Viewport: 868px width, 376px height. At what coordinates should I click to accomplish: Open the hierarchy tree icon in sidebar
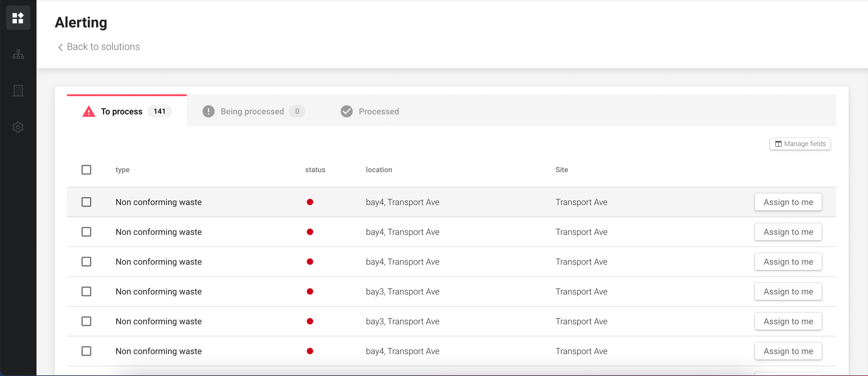pyautogui.click(x=18, y=55)
